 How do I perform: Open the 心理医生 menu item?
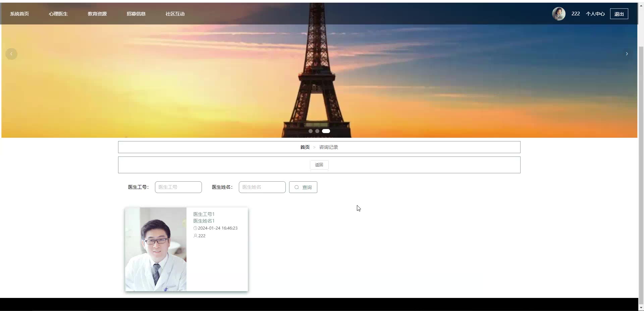point(58,14)
